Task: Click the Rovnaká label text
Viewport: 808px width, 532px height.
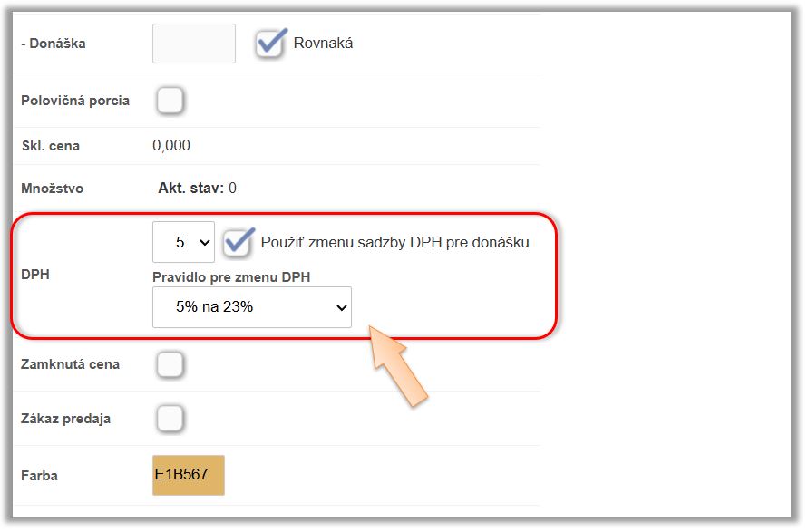Action: point(323,43)
